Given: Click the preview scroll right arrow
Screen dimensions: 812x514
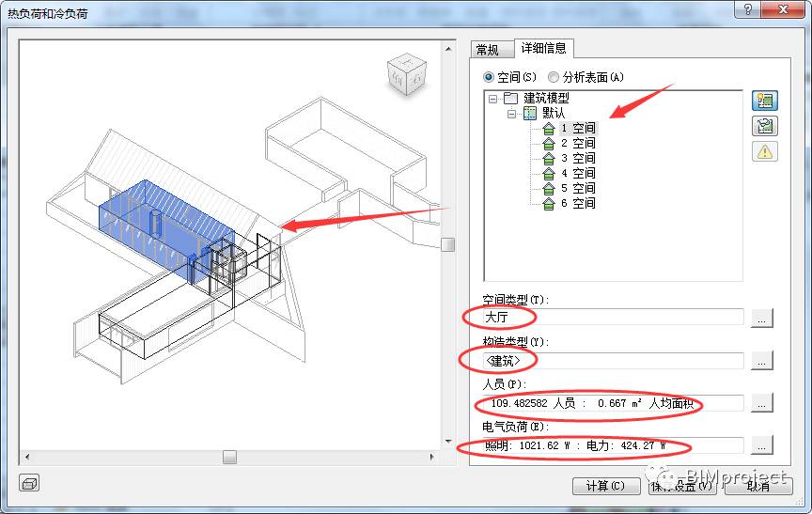Looking at the screenshot, I should click(x=431, y=457).
